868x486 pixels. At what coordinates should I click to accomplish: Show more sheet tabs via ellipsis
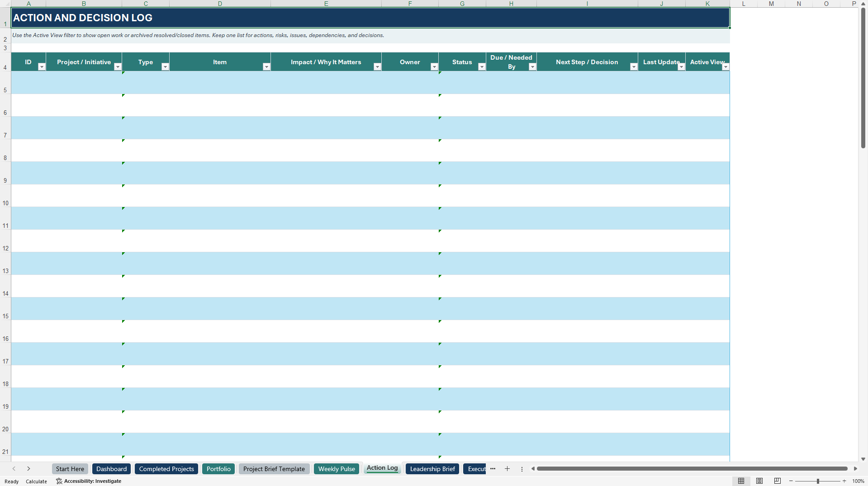[x=493, y=469]
